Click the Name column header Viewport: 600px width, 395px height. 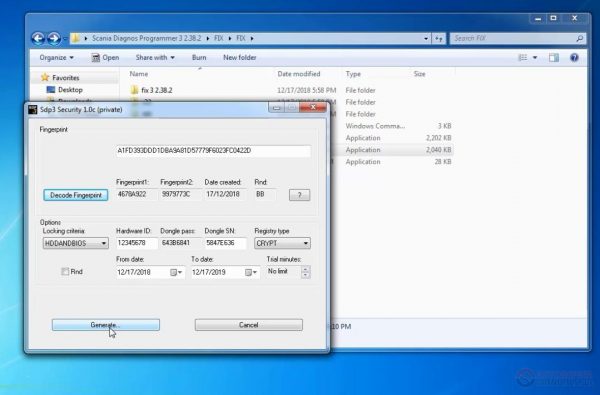coord(139,74)
